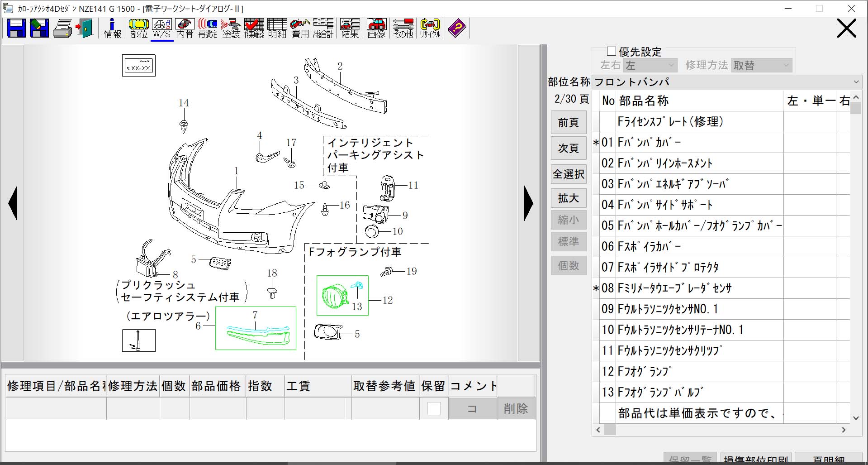Viewport: 868px width, 465px height.
Task: Switch to the 部位 toolbar tab
Action: tap(139, 28)
